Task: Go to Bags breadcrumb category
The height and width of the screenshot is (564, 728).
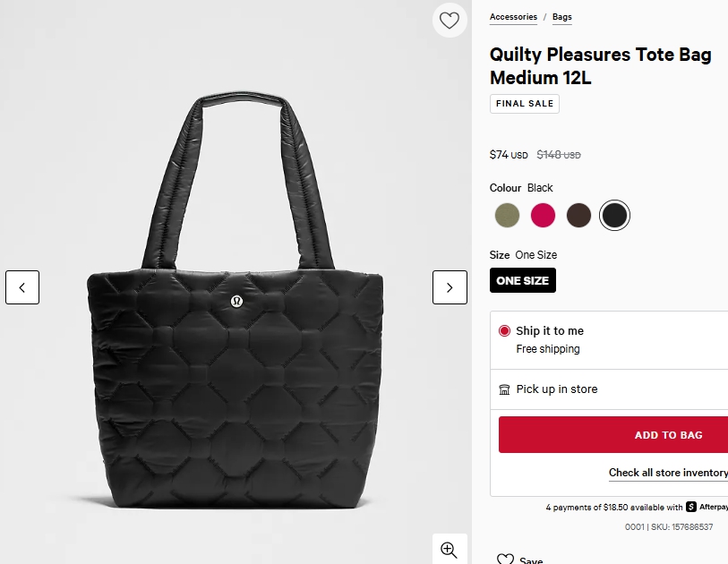Action: 562,17
